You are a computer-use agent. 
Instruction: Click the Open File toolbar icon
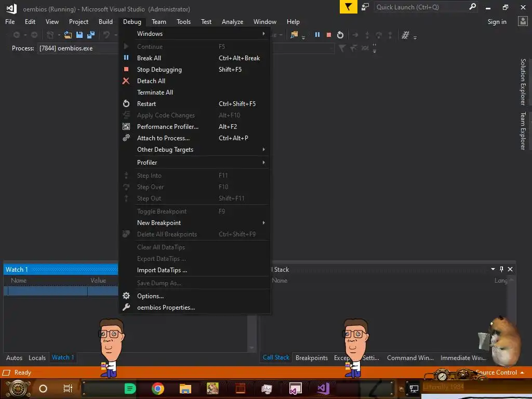(x=68, y=35)
